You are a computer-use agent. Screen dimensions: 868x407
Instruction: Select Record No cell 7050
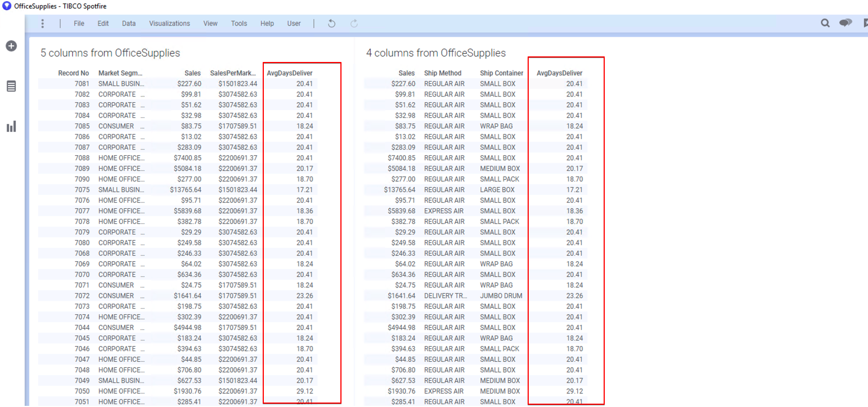[82, 391]
